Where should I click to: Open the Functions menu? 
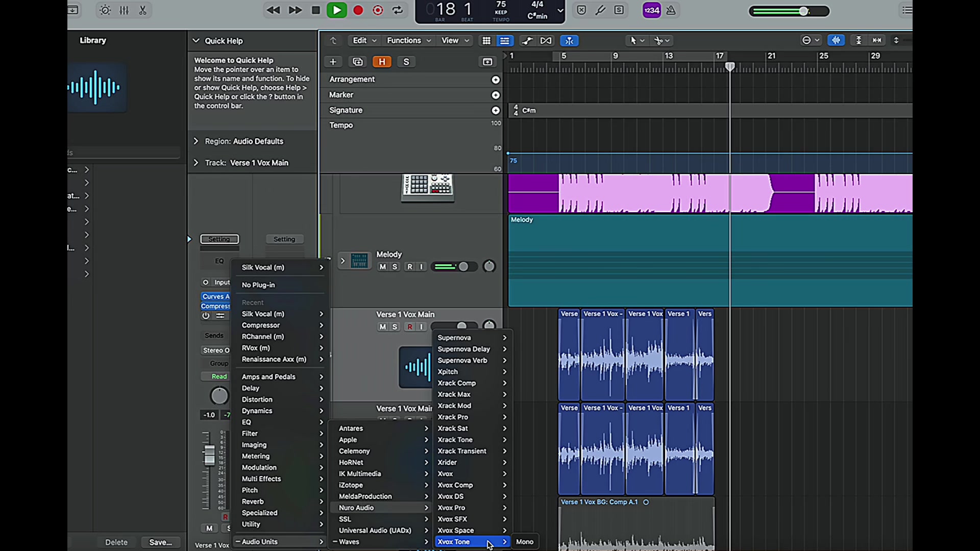click(408, 41)
